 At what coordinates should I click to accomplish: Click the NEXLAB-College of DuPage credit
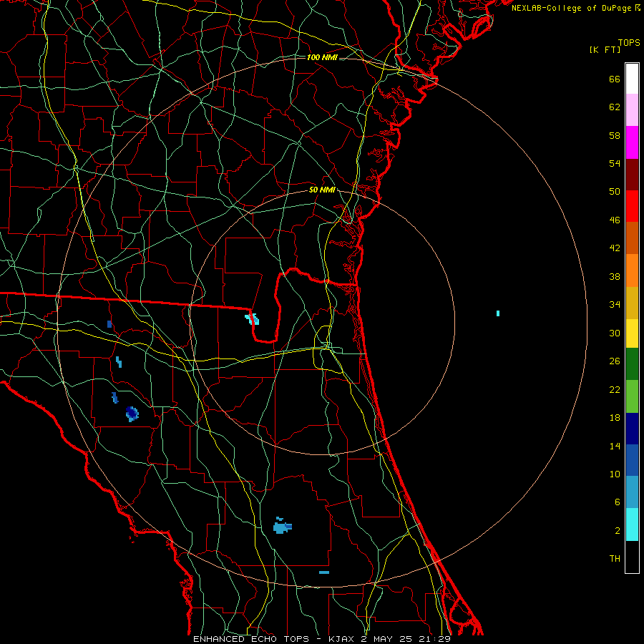pos(576,8)
